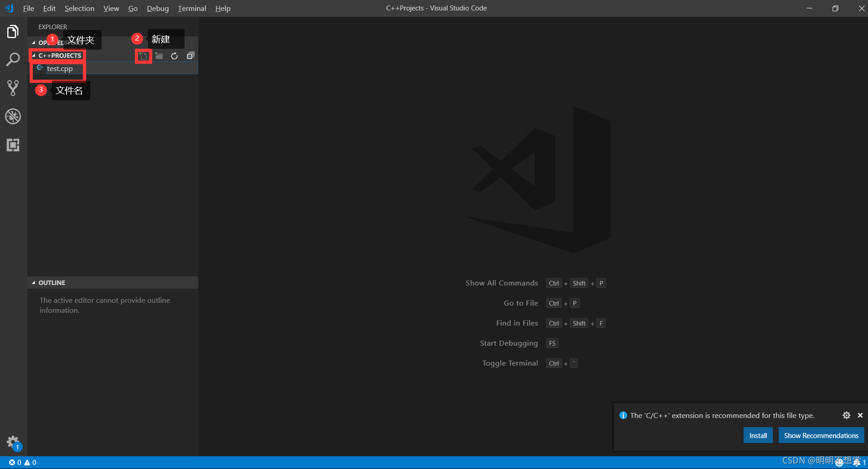868x469 pixels.
Task: Open the Search view in activity bar
Action: [13, 59]
